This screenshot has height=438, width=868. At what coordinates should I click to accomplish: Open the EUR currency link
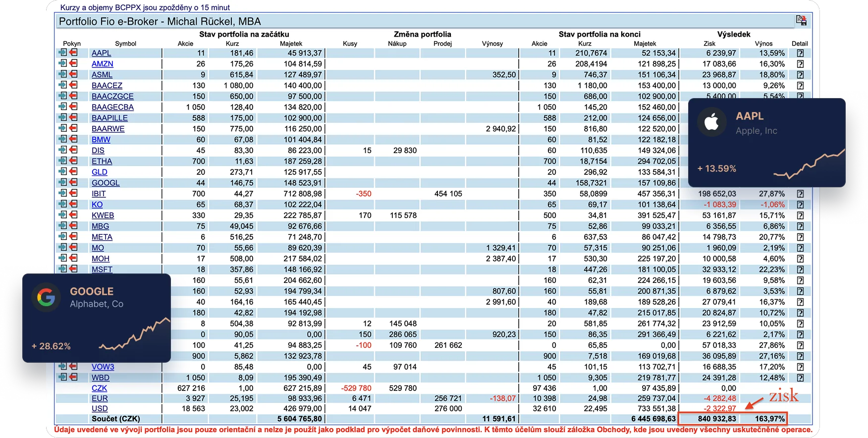[x=100, y=398]
